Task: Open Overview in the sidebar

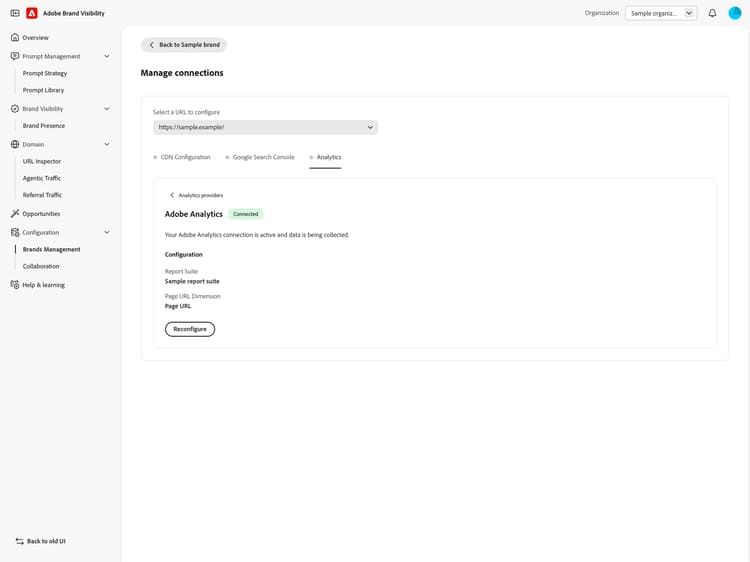Action: 35,38
